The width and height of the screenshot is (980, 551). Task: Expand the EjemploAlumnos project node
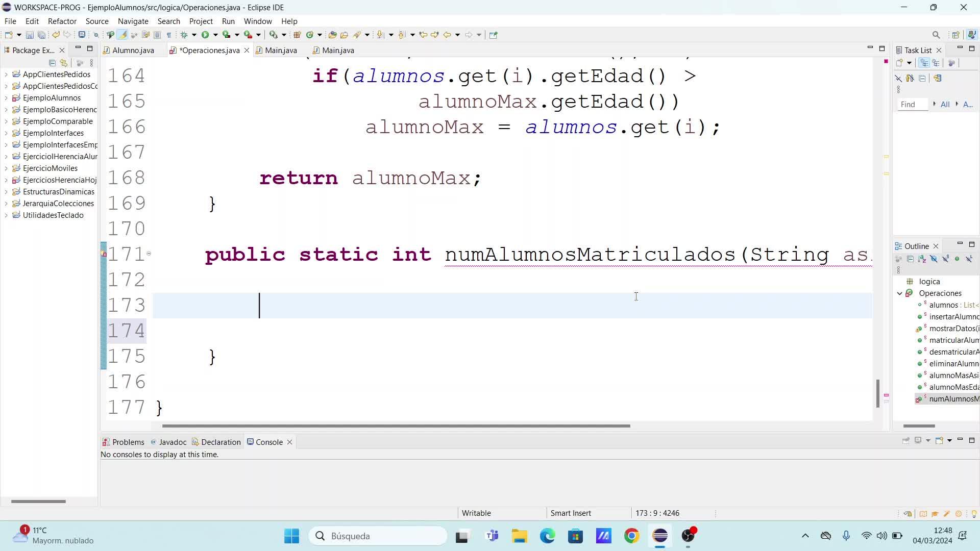pyautogui.click(x=6, y=98)
